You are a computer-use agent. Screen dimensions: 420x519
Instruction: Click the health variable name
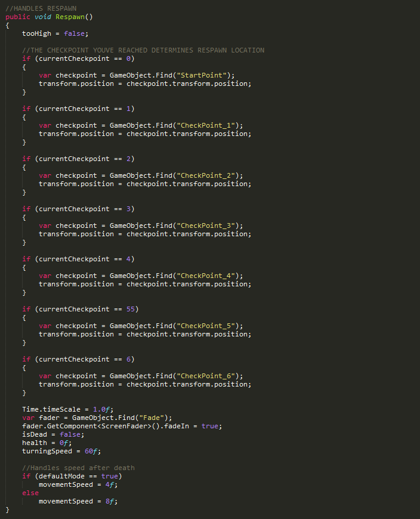(35, 443)
